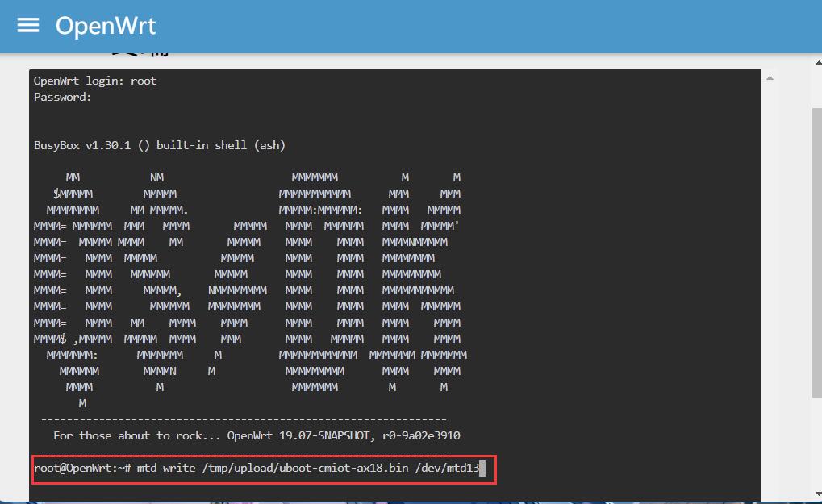Click the terminal cursor block after mtd13
The image size is (822, 504).
click(x=482, y=468)
